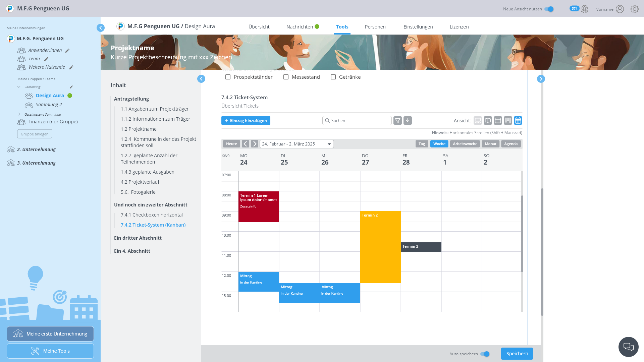Open the ticket filter funnel icon
The width and height of the screenshot is (644, 362).
(x=397, y=121)
